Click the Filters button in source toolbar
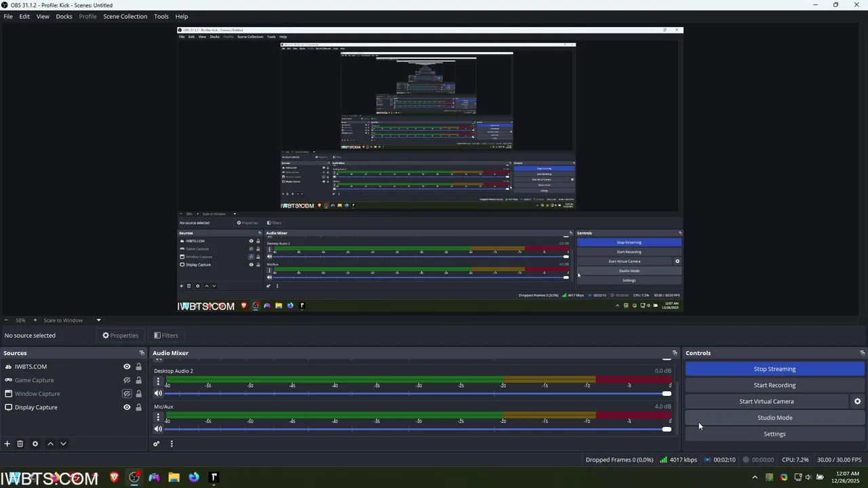The width and height of the screenshot is (868, 488). pos(165,335)
